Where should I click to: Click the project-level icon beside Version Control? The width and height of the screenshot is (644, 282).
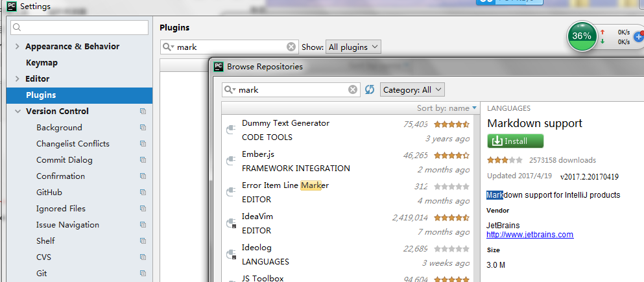(x=143, y=112)
